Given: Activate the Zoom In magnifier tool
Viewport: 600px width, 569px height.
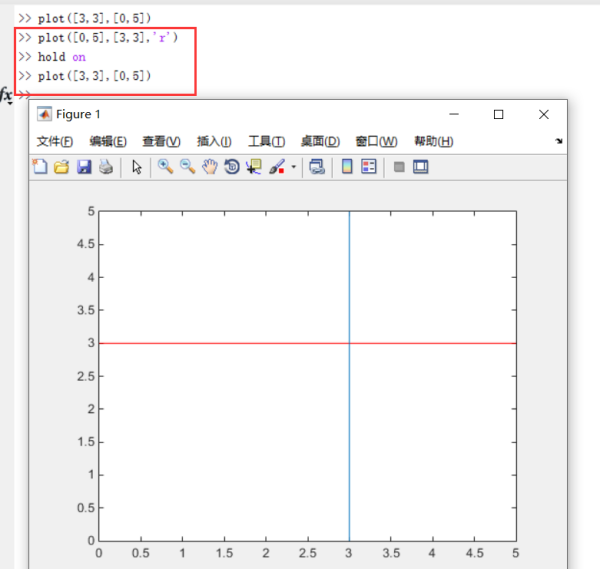Looking at the screenshot, I should 165,167.
